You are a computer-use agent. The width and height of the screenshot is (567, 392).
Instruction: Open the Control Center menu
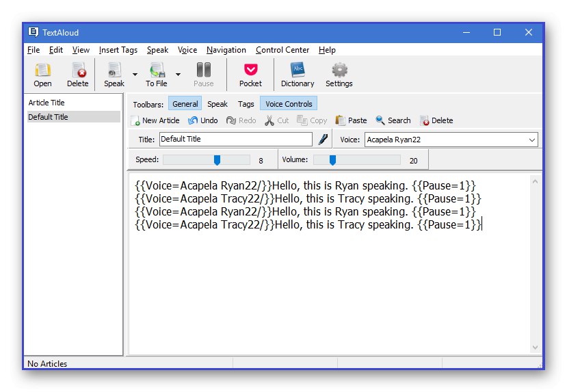point(282,50)
